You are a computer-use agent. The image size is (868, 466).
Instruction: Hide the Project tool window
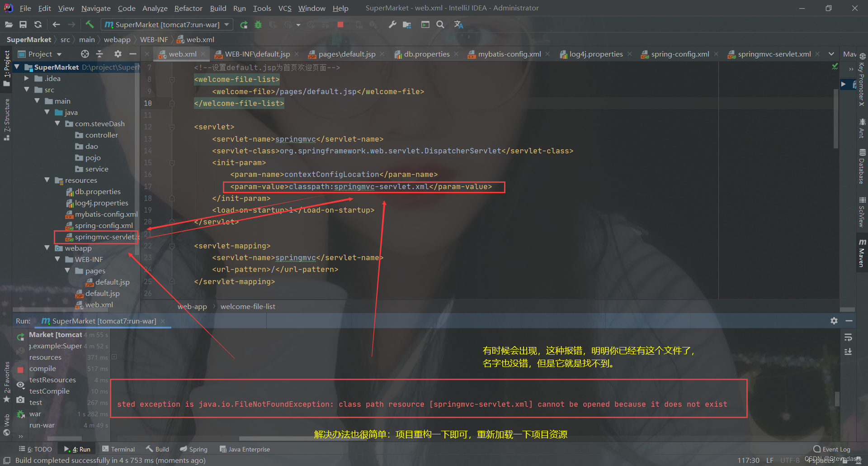pyautogui.click(x=132, y=54)
